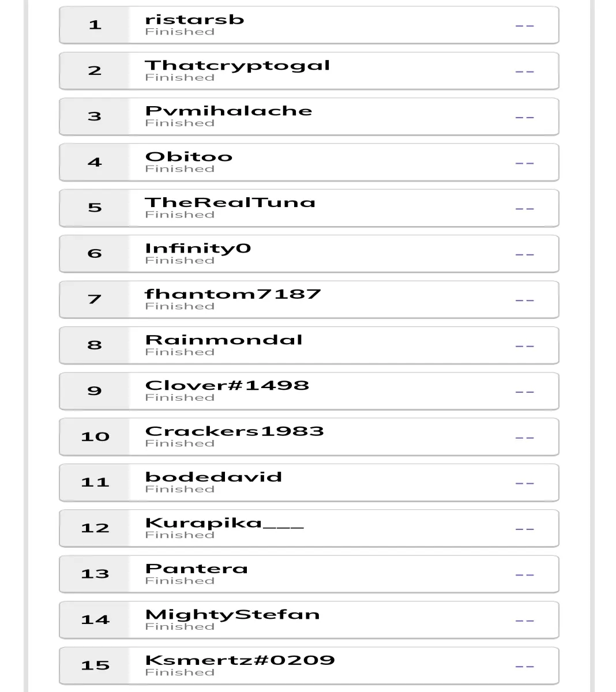The height and width of the screenshot is (692, 616).
Task: Click the Kurapika___ player name
Action: point(224,523)
